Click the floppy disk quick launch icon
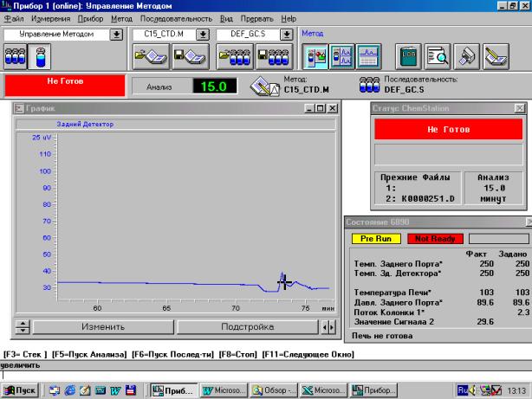Viewport: 532px width, 399px height. [x=131, y=390]
